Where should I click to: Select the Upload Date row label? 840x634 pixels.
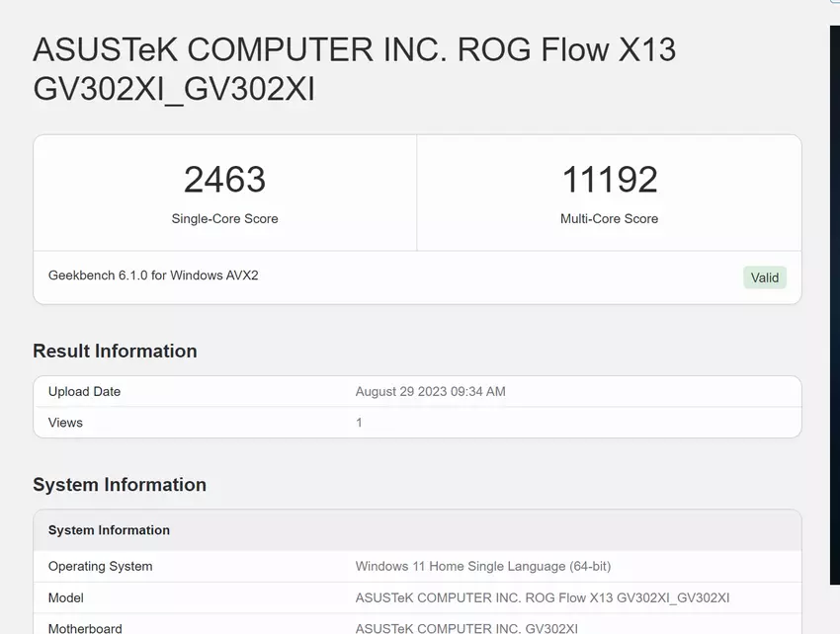84,392
